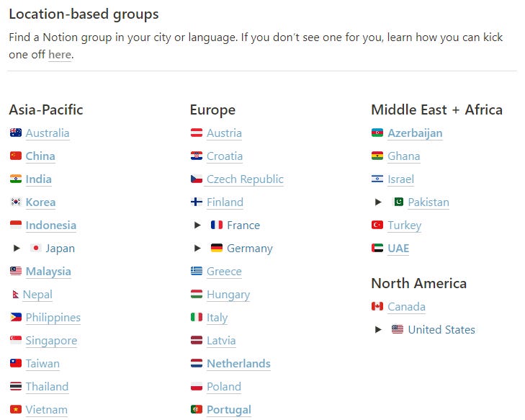Open the Czech Republic group link

click(245, 179)
